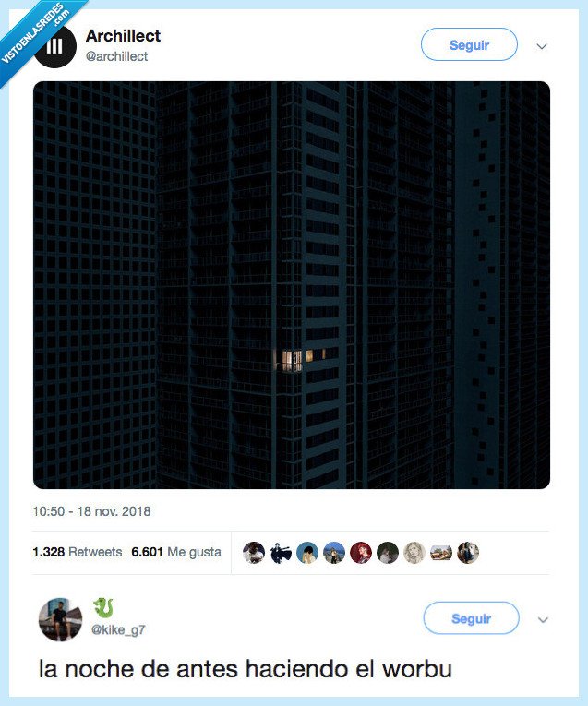588x706 pixels.
Task: Follow Archillect with the Seguir button
Action: [x=469, y=44]
